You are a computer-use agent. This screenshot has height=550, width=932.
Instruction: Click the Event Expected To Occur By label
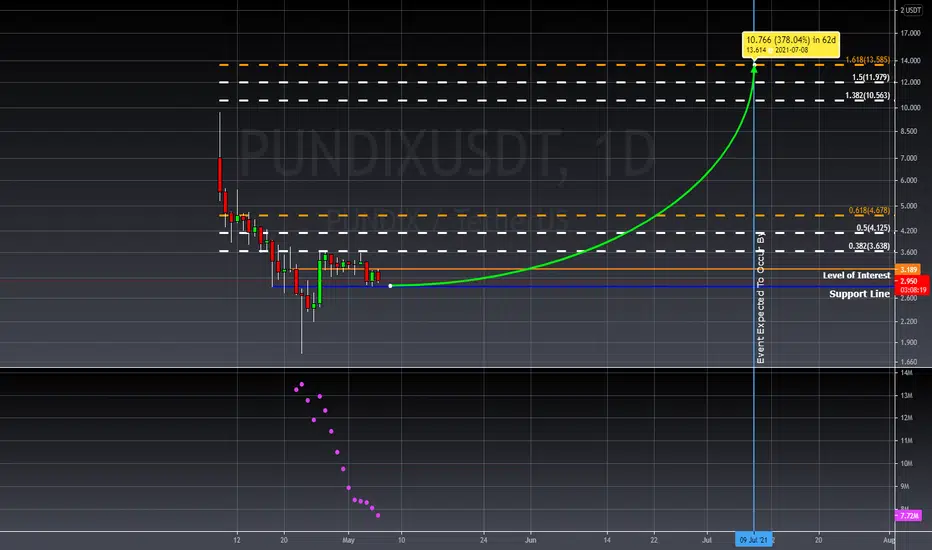[x=760, y=298]
